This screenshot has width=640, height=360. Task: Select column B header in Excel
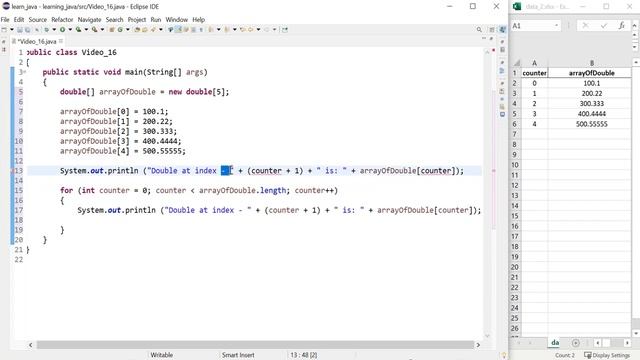pyautogui.click(x=591, y=63)
